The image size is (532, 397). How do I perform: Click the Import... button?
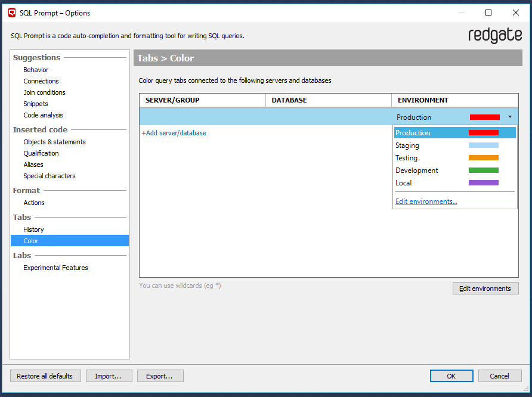tap(109, 376)
